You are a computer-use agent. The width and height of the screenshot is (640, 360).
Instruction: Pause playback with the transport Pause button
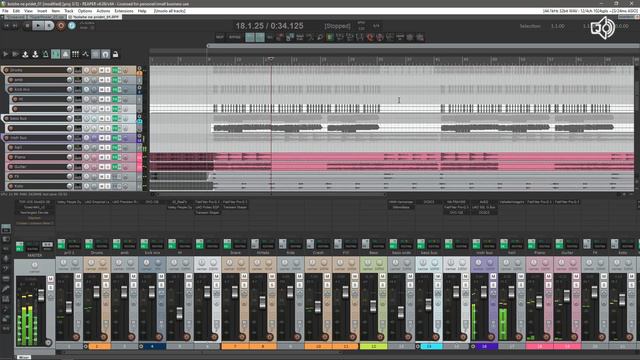tap(49, 26)
